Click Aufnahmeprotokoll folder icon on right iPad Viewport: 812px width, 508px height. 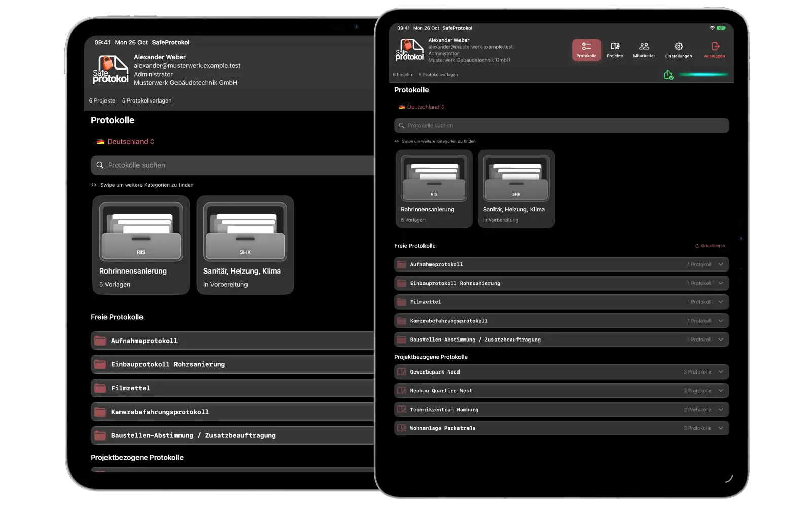[x=402, y=264]
